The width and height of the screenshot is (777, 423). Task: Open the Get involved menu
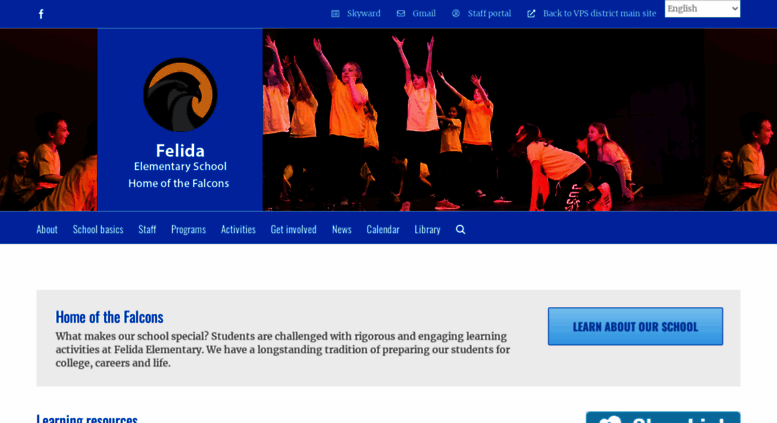(x=293, y=229)
